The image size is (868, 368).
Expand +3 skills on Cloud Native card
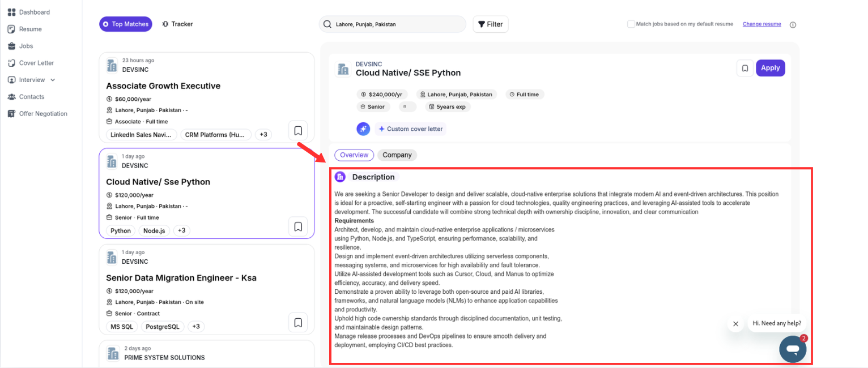182,230
